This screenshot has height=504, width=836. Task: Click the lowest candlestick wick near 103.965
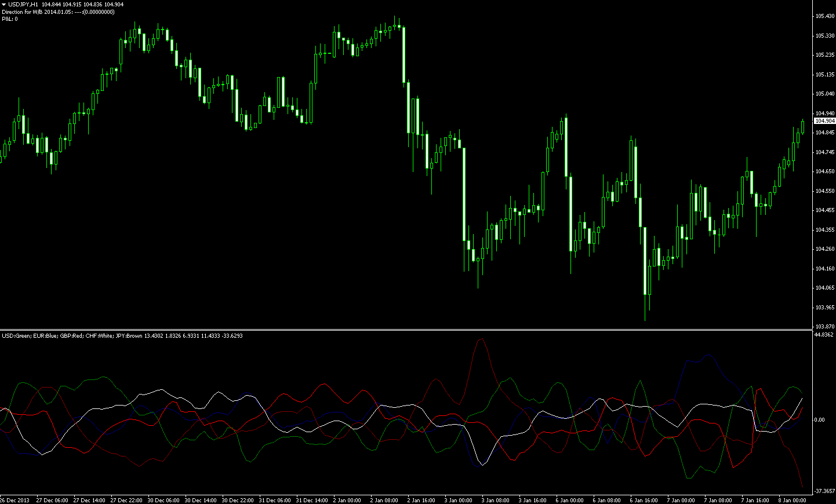(x=645, y=319)
